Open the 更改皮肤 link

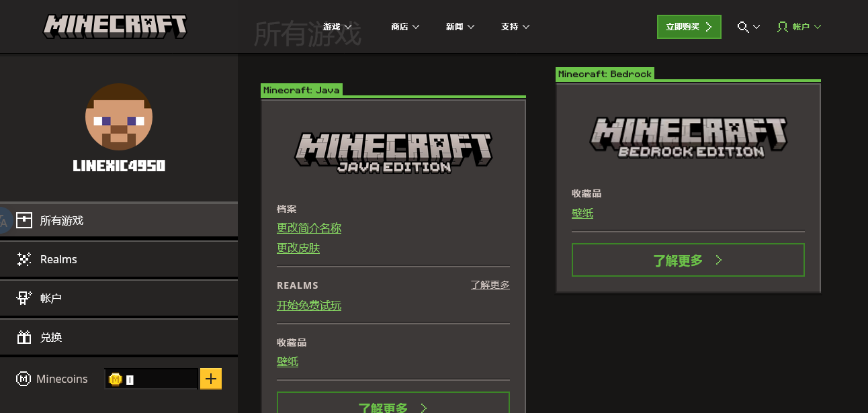[298, 248]
